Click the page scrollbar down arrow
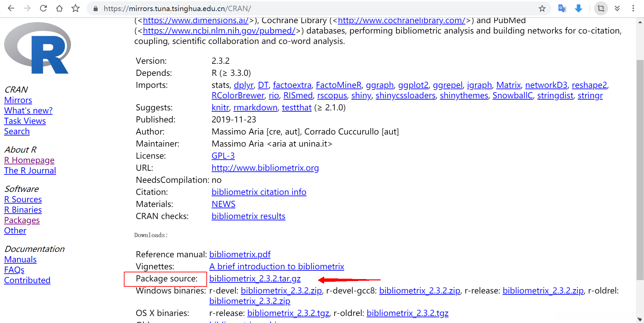This screenshot has height=323, width=644. pyautogui.click(x=640, y=319)
